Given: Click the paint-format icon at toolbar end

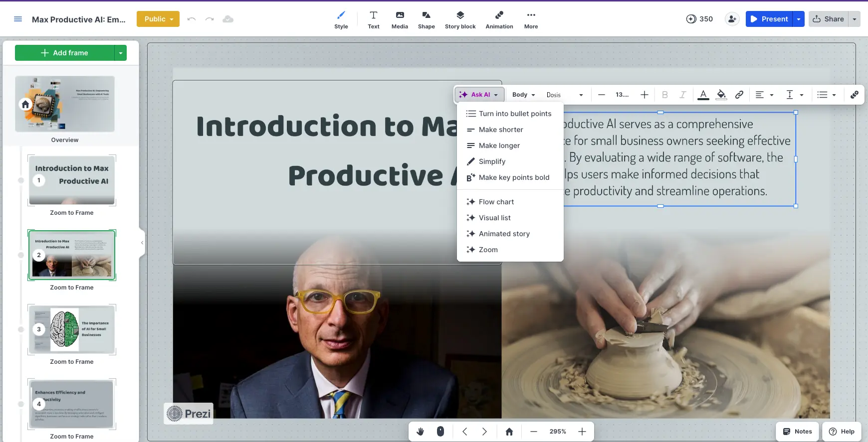Looking at the screenshot, I should click(855, 95).
